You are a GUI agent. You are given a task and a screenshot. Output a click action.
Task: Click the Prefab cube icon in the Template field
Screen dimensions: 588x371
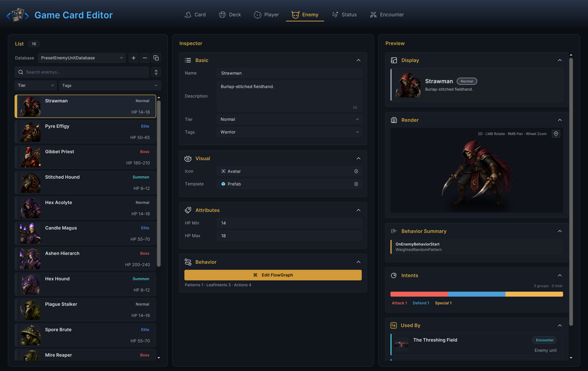pyautogui.click(x=223, y=184)
